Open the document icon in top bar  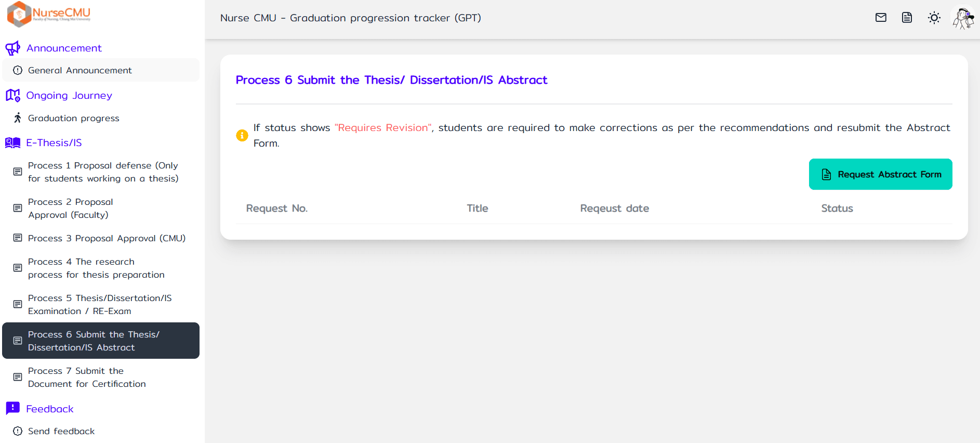pos(907,18)
